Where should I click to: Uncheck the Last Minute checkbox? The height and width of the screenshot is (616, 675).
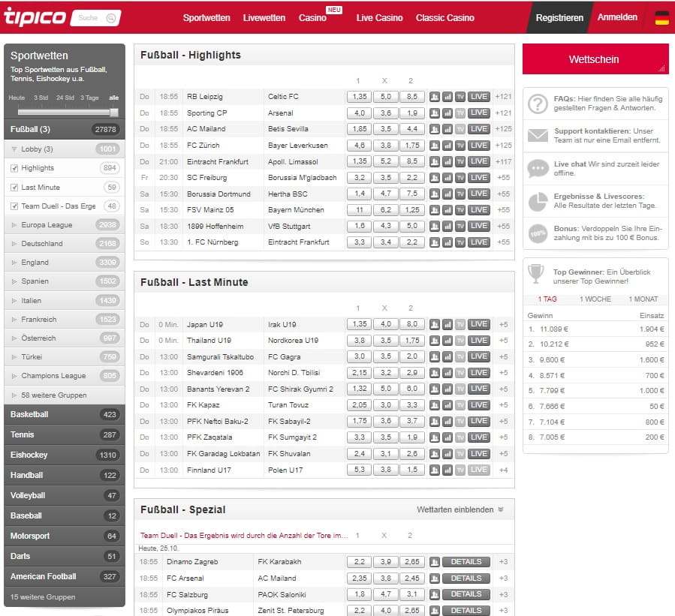click(x=14, y=188)
